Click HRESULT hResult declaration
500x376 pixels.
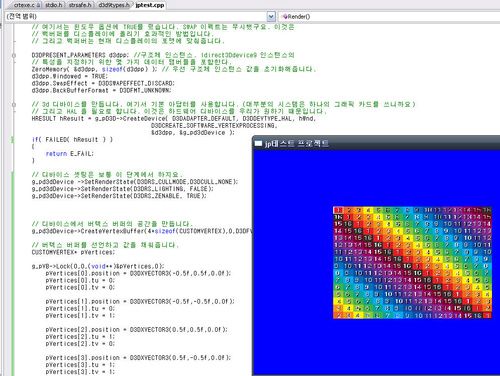click(58, 118)
